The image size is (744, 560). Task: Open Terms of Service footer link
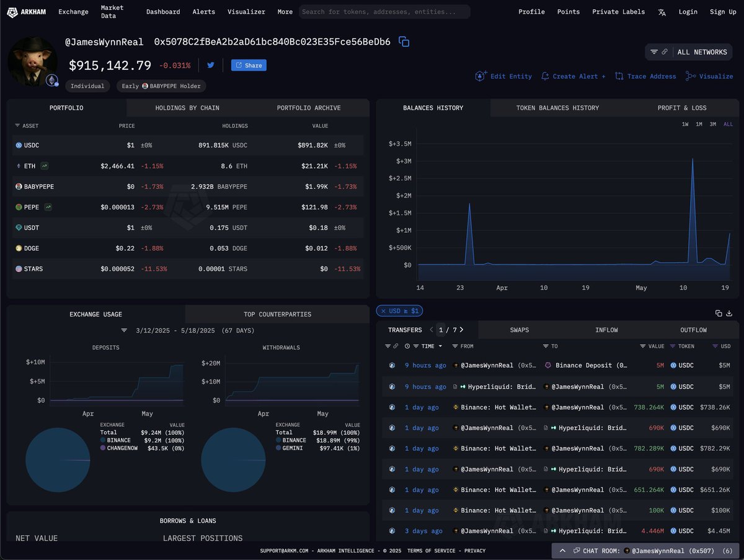coord(431,551)
